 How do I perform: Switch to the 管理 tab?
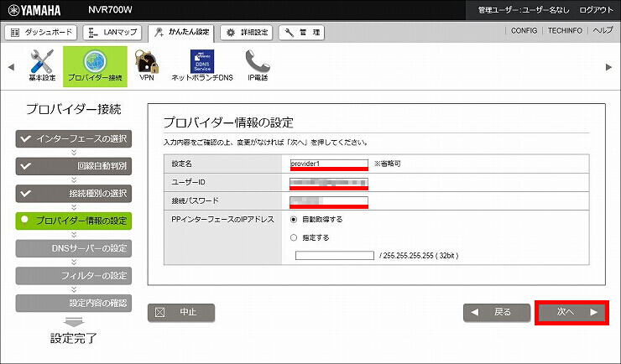coord(302,33)
